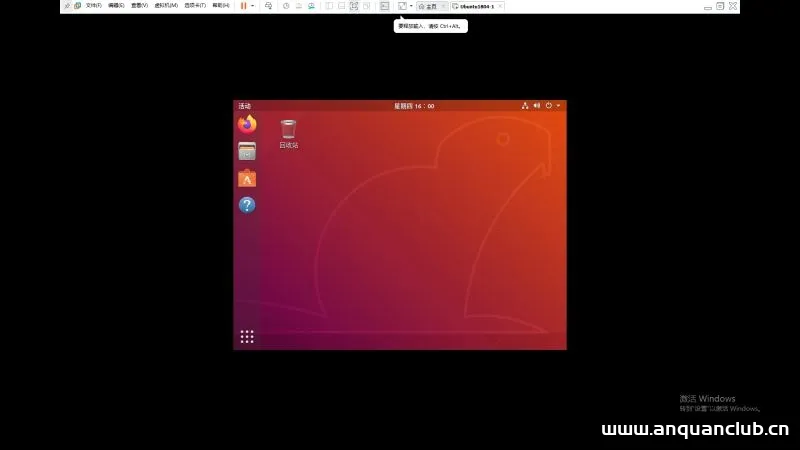Image resolution: width=800 pixels, height=450 pixels.
Task: Click the Ubuntu power icon in top bar
Action: pos(548,106)
